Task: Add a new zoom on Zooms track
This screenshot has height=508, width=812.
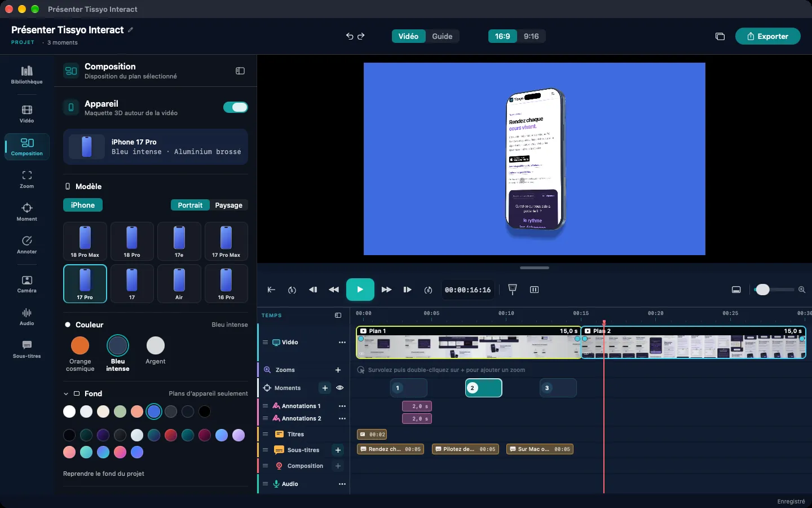Action: [338, 370]
